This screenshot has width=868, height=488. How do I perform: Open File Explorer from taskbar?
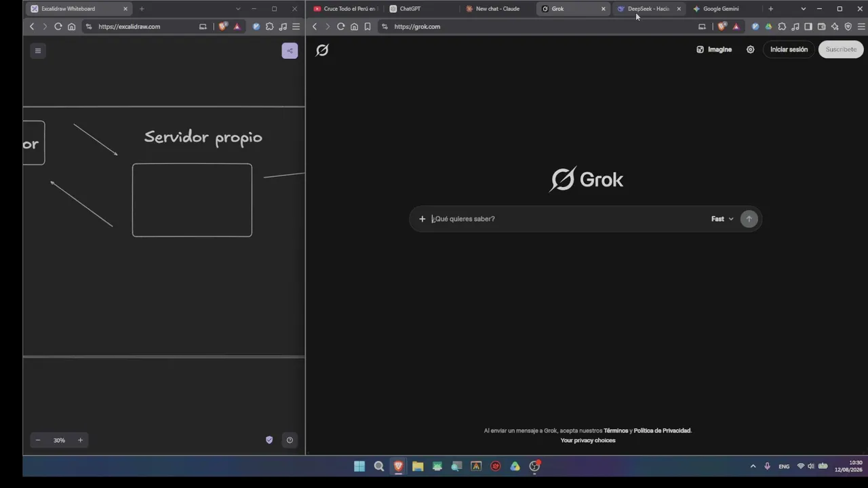[x=418, y=466]
